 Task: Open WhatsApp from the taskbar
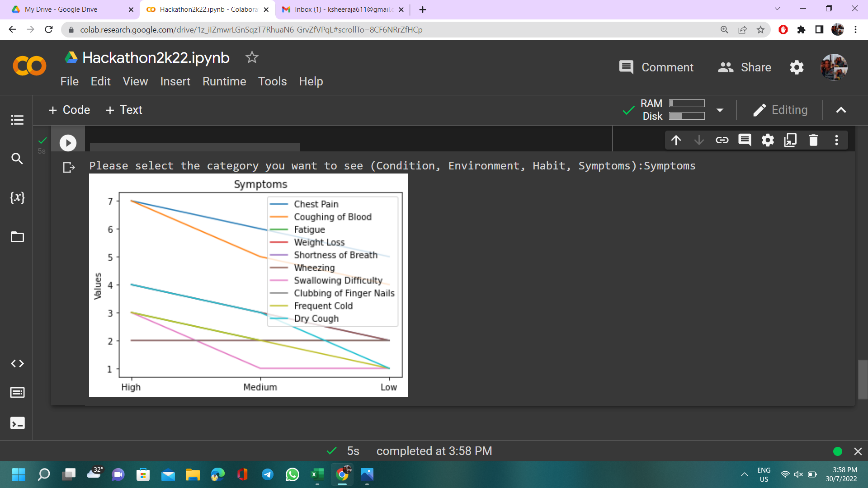[292, 474]
